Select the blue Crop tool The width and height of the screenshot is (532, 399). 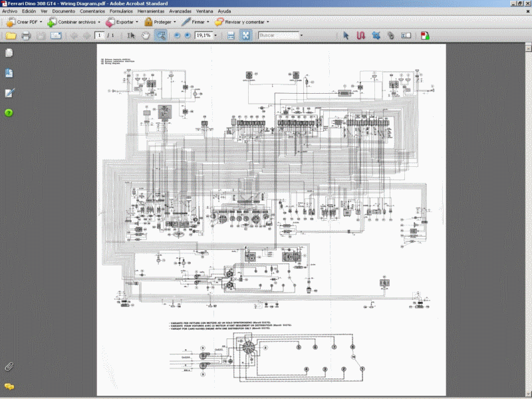tap(376, 36)
